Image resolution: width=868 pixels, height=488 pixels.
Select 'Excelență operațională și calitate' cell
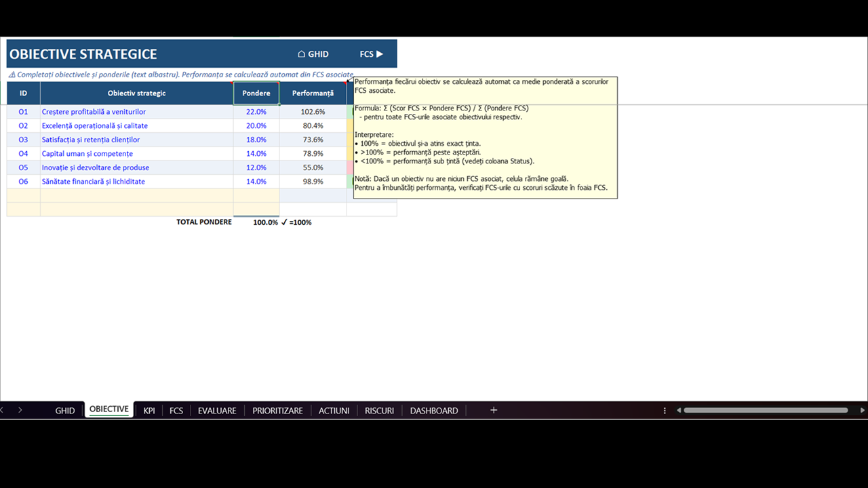(136, 125)
